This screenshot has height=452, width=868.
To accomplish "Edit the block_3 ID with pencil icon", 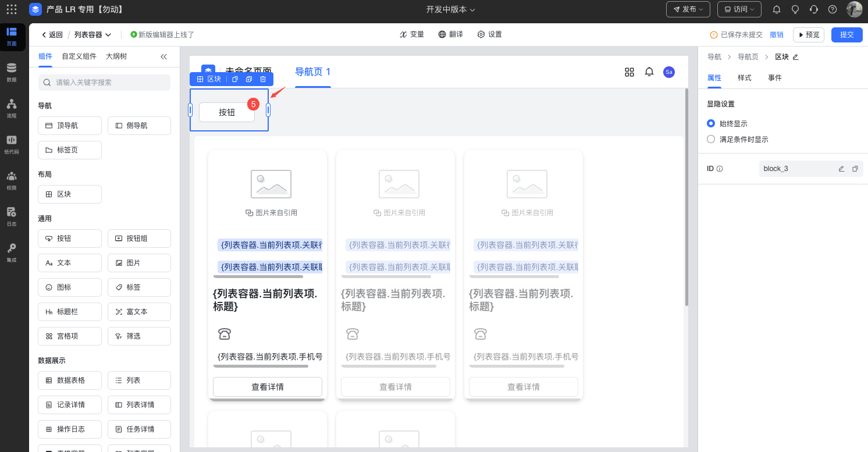I will pyautogui.click(x=841, y=169).
